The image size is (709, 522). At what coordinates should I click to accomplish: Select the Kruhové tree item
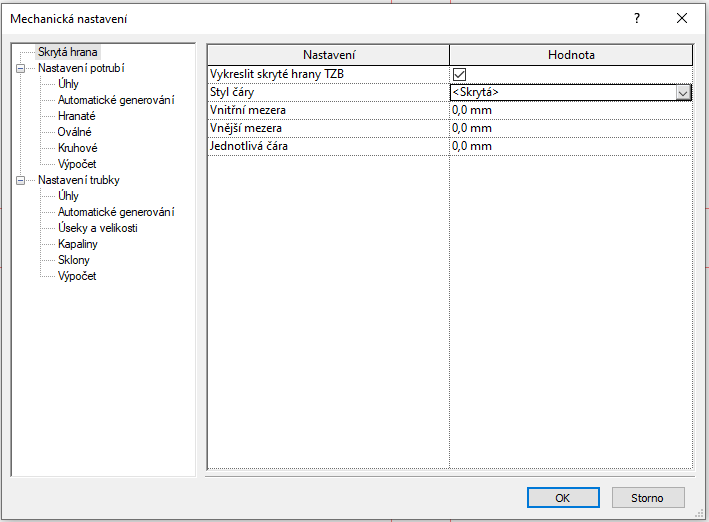tap(77, 148)
